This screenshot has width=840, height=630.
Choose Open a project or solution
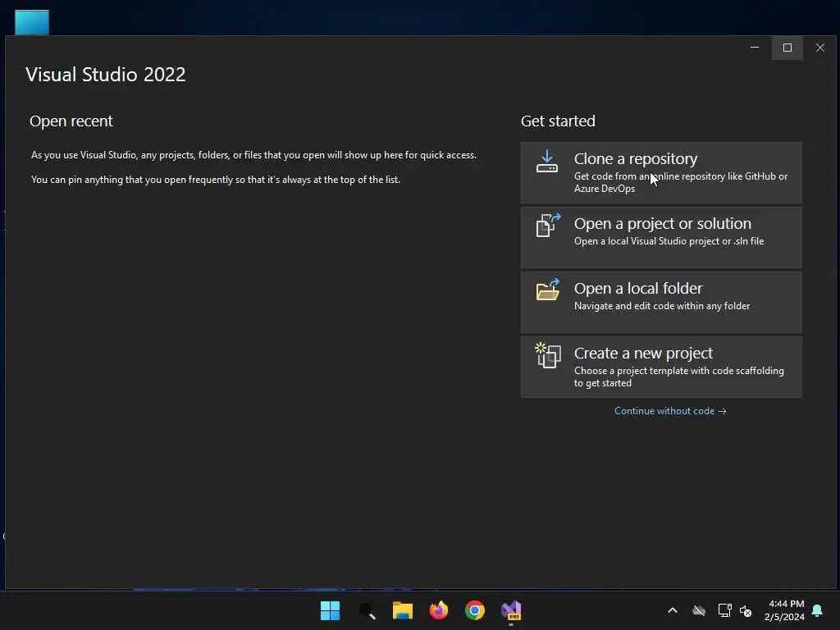pyautogui.click(x=661, y=237)
